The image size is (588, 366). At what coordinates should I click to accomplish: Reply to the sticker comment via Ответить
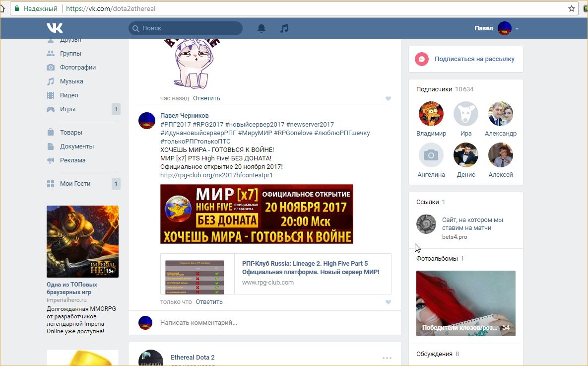click(206, 98)
